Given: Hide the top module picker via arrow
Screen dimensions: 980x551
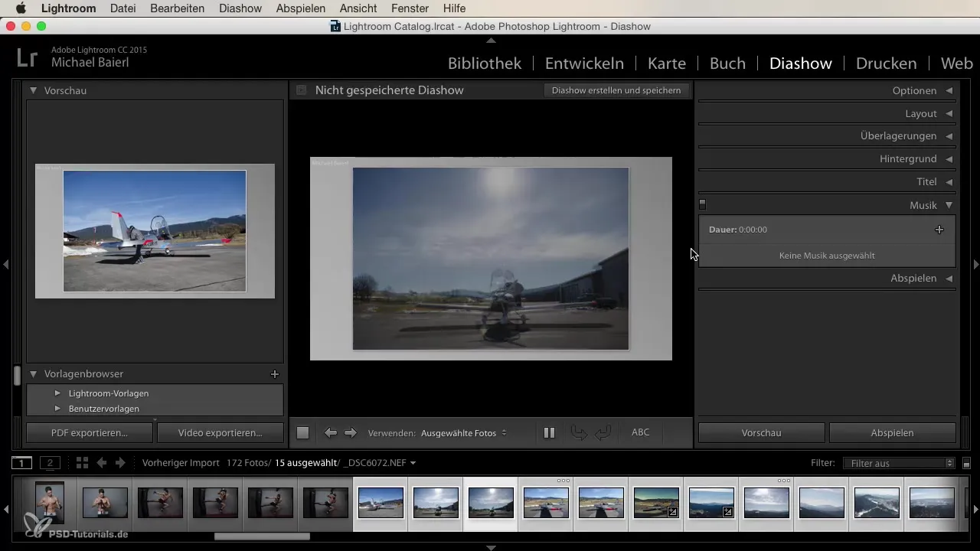Looking at the screenshot, I should coord(491,40).
